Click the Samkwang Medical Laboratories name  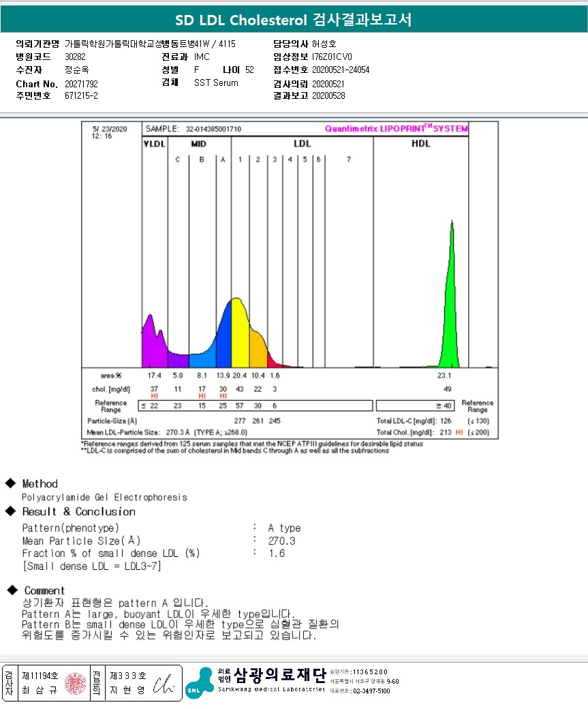[271, 689]
